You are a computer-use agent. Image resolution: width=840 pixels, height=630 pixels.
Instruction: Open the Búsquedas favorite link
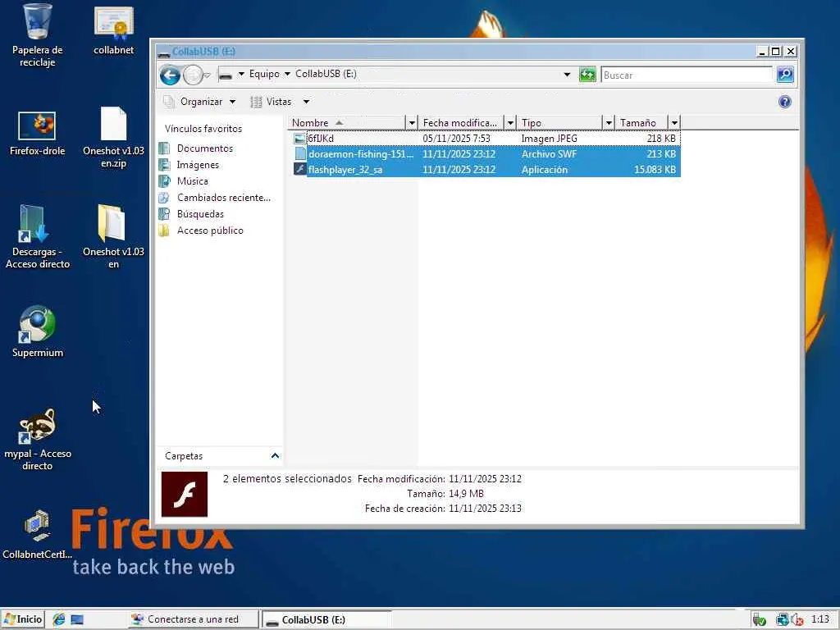tap(201, 214)
